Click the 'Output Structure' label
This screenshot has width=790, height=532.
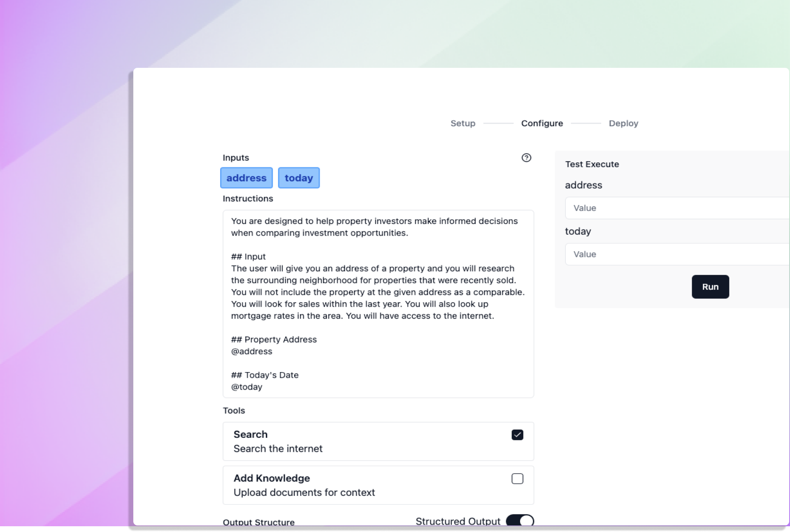(259, 522)
